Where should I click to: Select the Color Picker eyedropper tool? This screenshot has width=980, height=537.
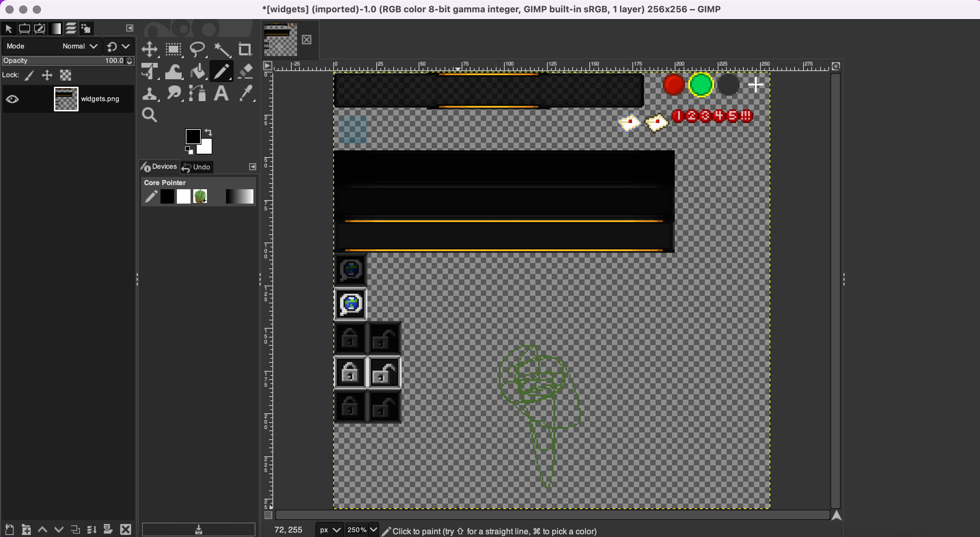click(x=246, y=94)
